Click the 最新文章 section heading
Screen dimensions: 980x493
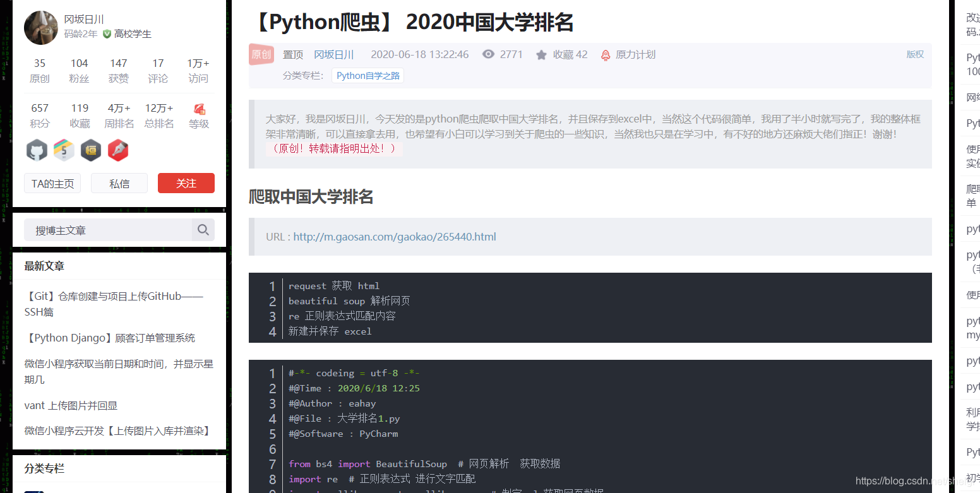tap(44, 266)
